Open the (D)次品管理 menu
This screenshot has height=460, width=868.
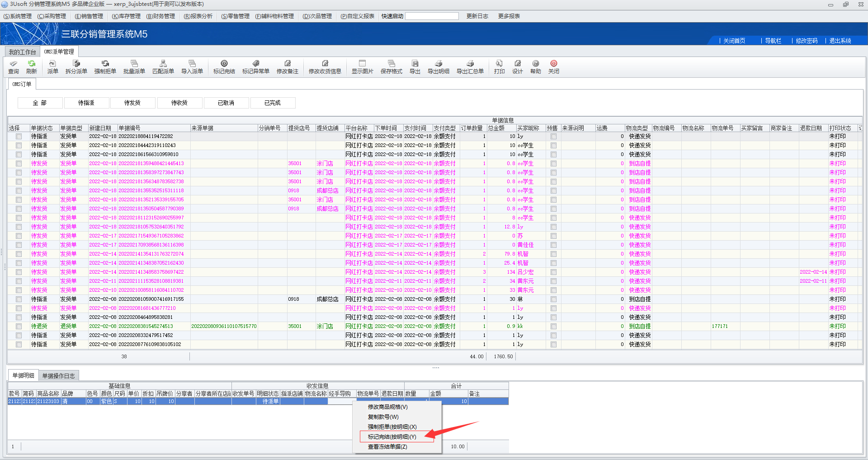point(317,16)
